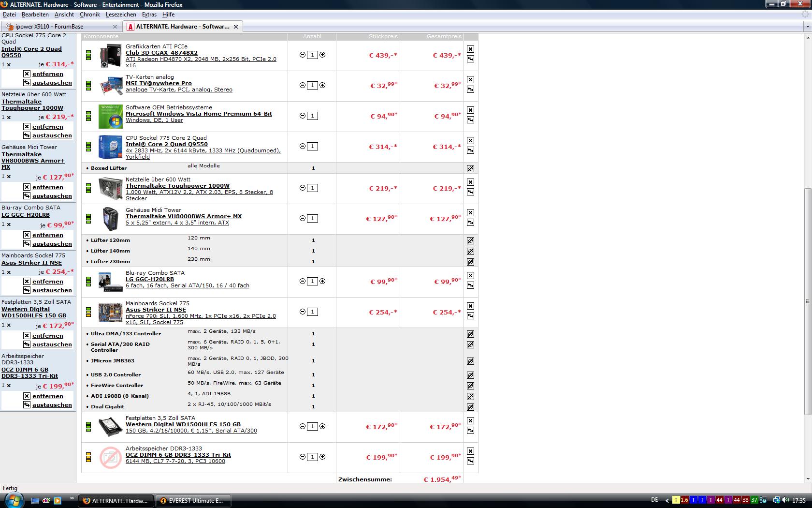This screenshot has width=812, height=508.
Task: Edit the Boxed Lüfter entry
Action: (470, 168)
